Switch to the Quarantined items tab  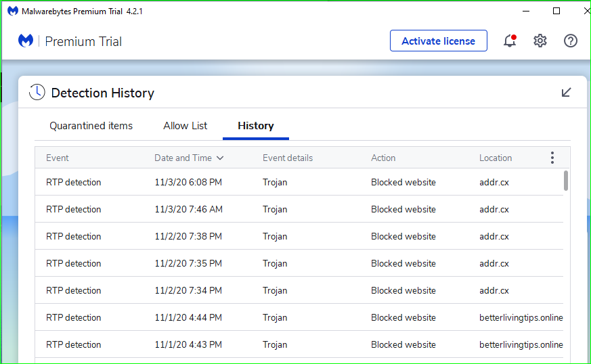click(91, 126)
